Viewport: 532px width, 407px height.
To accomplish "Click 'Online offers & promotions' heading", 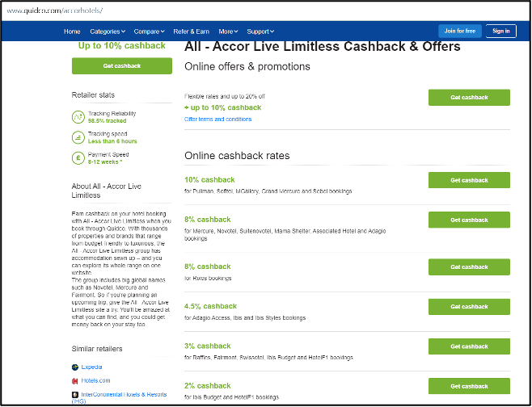I will (x=247, y=66).
